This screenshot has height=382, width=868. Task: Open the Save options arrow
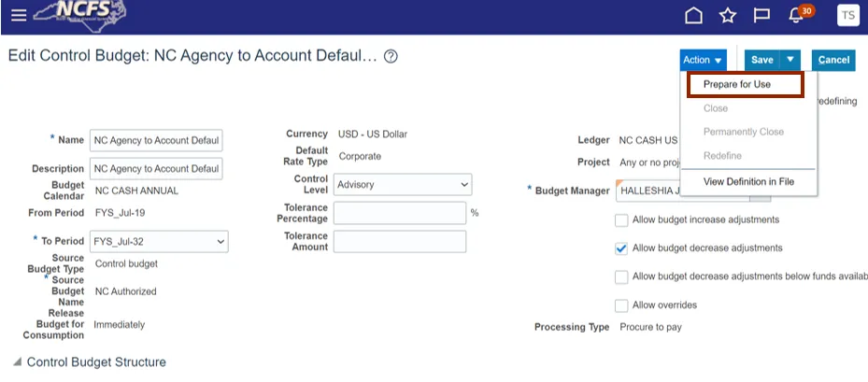coord(790,60)
